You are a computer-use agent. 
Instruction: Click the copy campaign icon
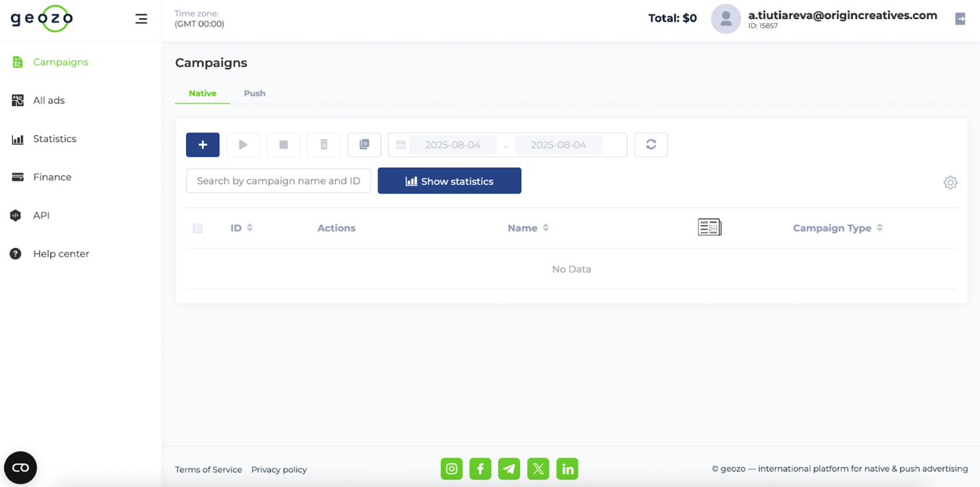[x=364, y=145]
